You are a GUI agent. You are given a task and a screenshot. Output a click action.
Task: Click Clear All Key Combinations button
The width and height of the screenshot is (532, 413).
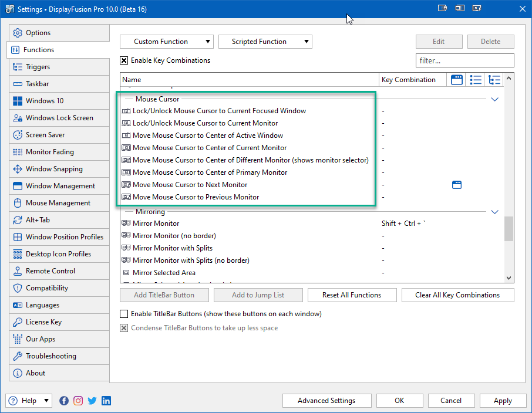click(457, 295)
